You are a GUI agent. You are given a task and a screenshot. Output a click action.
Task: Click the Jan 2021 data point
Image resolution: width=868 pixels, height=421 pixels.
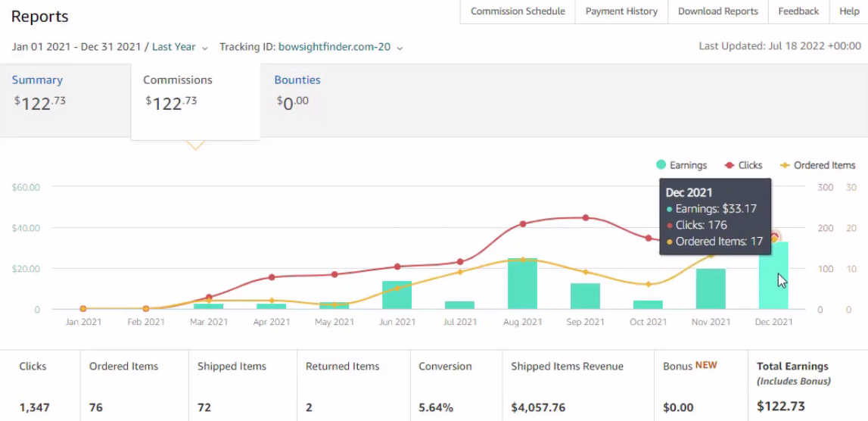click(83, 308)
